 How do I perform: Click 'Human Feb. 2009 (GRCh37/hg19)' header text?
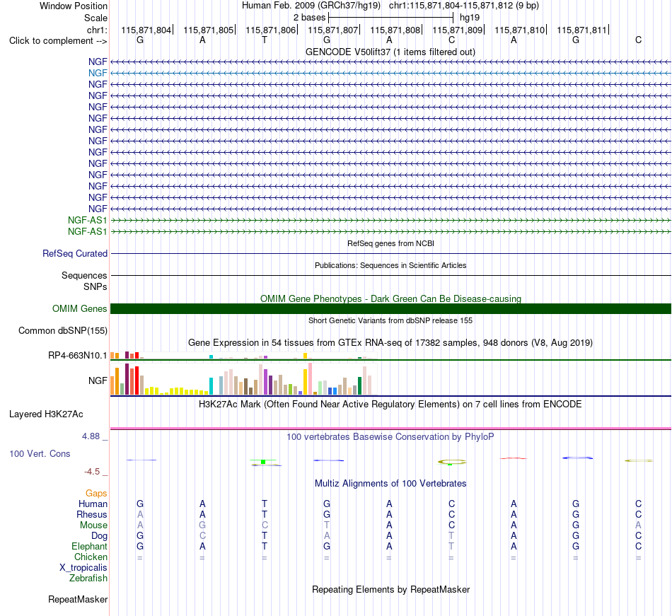(311, 6)
